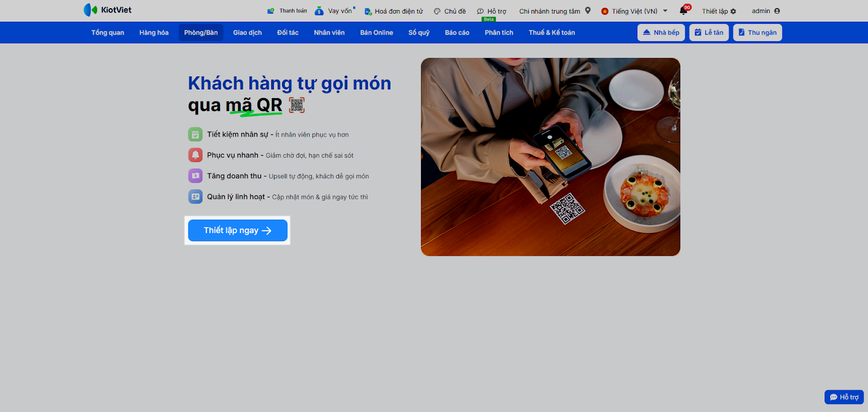
Task: Click the purple Tăng doanh thu icon
Action: pos(195,176)
